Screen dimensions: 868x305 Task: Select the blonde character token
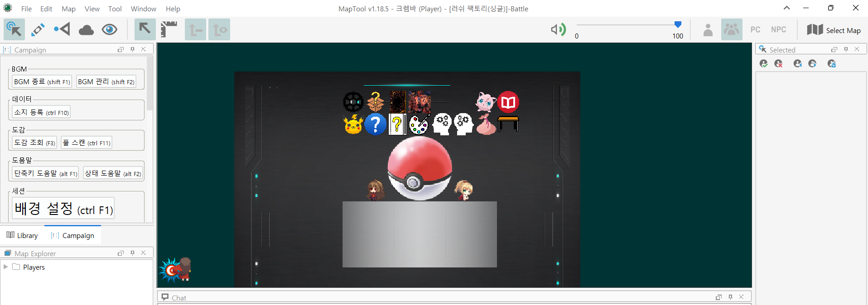463,190
